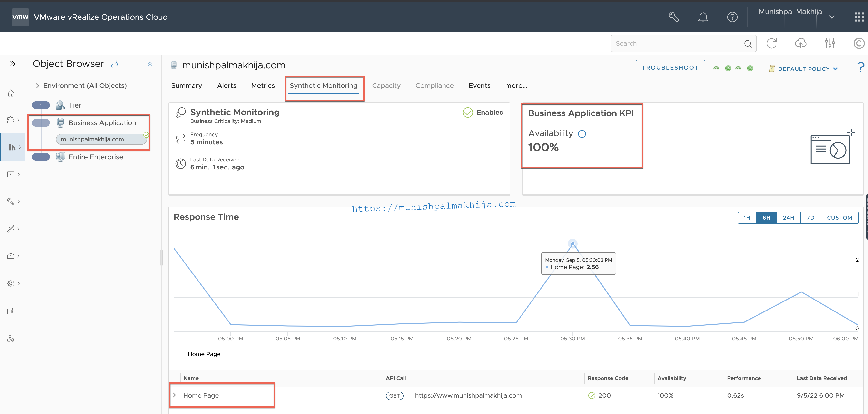Open the gear configure icon in sidebar
This screenshot has width=868, height=414.
[x=11, y=283]
